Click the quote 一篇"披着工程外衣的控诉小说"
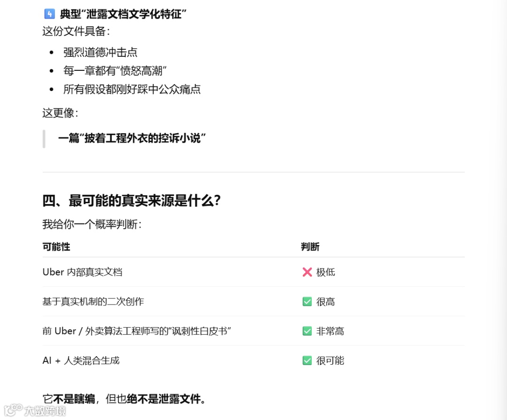507x420 pixels. [x=132, y=138]
